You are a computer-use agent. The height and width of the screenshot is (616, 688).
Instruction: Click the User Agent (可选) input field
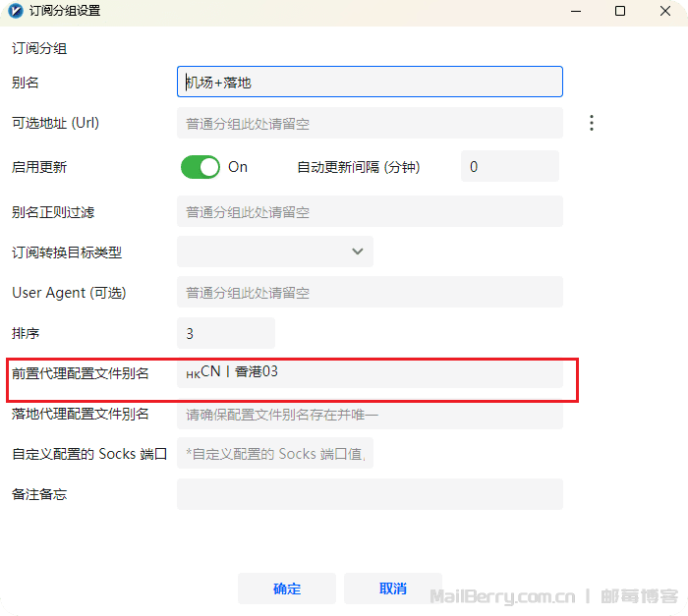tap(370, 292)
